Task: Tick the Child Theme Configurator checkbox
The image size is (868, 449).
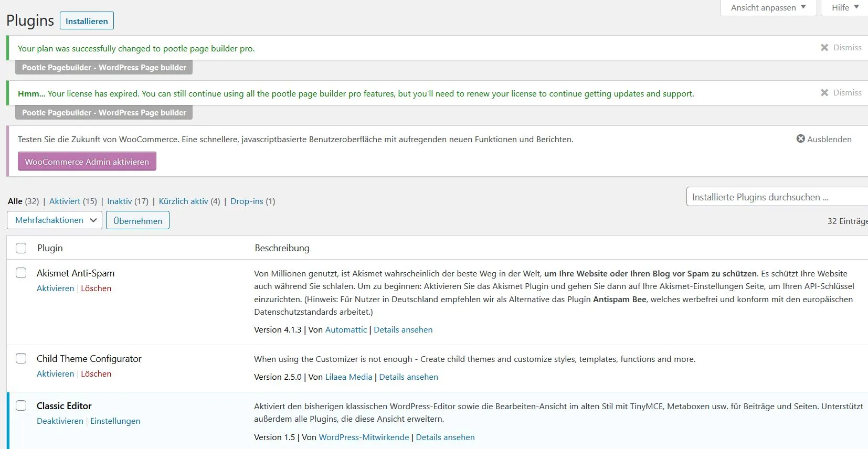Action: tap(21, 358)
